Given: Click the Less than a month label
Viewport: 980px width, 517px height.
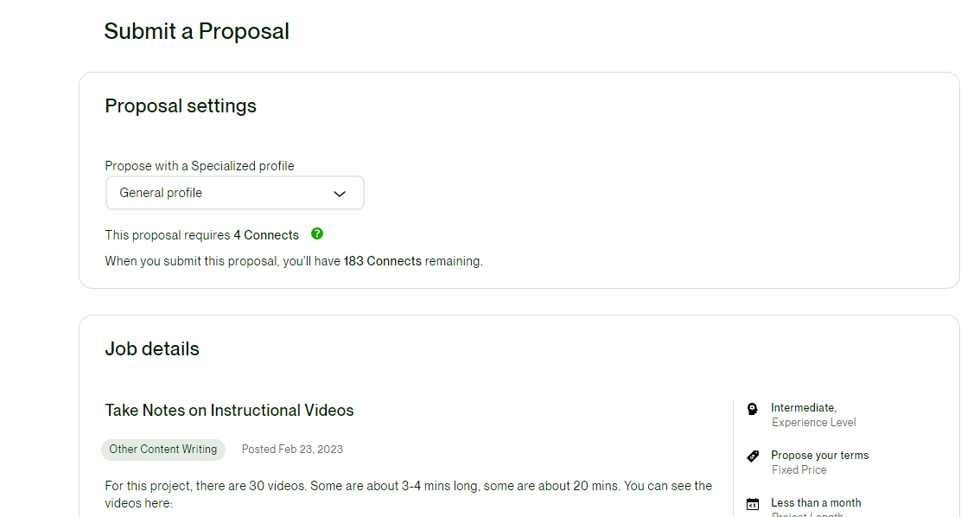Looking at the screenshot, I should tap(817, 502).
